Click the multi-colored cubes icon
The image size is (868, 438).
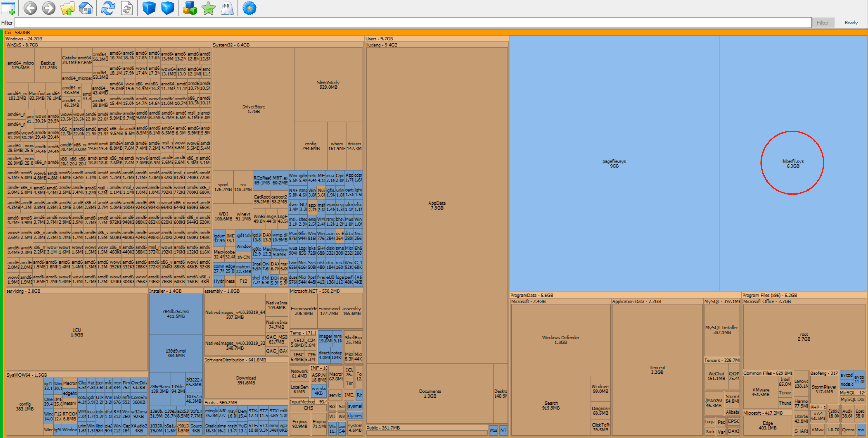point(190,8)
